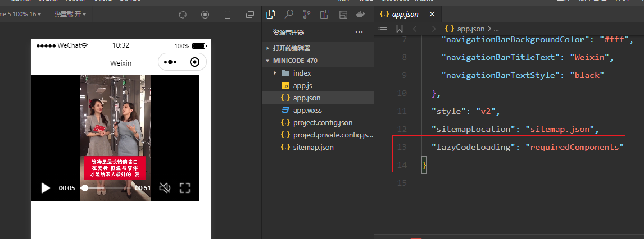Enter video fullscreen mode

(x=185, y=188)
